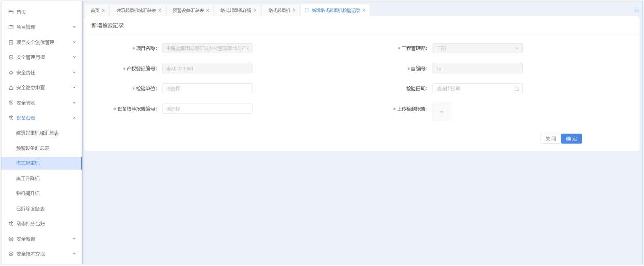This screenshot has height=266, width=644.
Task: Open the 检验单位 select field
Action: coord(207,89)
